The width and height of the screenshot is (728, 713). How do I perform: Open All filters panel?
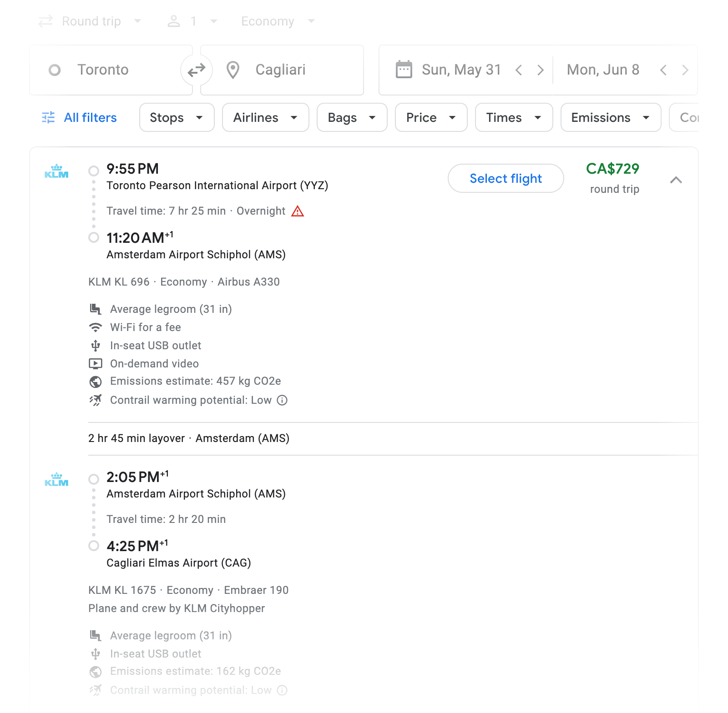(x=90, y=118)
